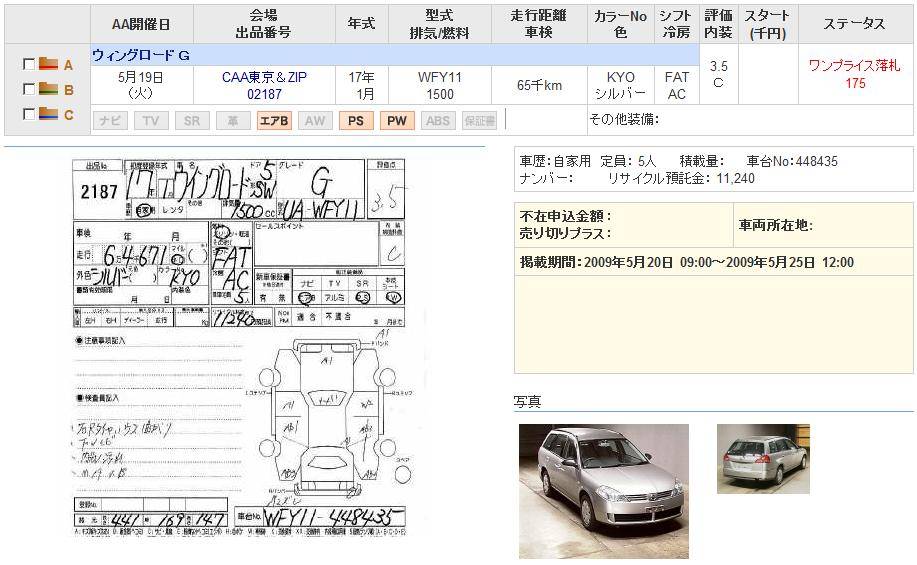Open the ウィングロード G title link

tap(140, 56)
